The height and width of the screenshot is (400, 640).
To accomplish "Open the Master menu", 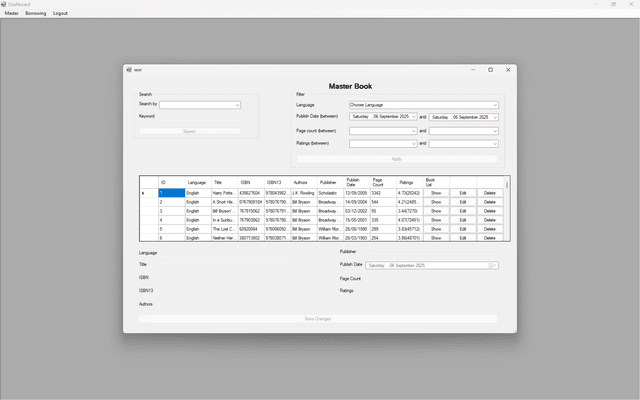I will (x=12, y=13).
